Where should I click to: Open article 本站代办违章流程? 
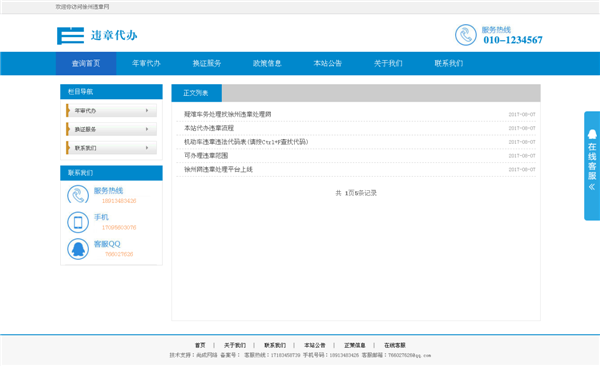(x=209, y=128)
